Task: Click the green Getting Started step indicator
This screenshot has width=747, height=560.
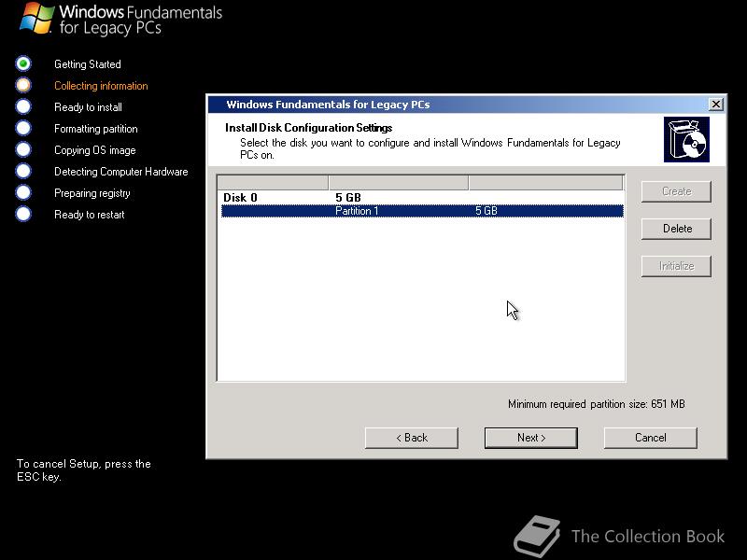Action: 22,63
